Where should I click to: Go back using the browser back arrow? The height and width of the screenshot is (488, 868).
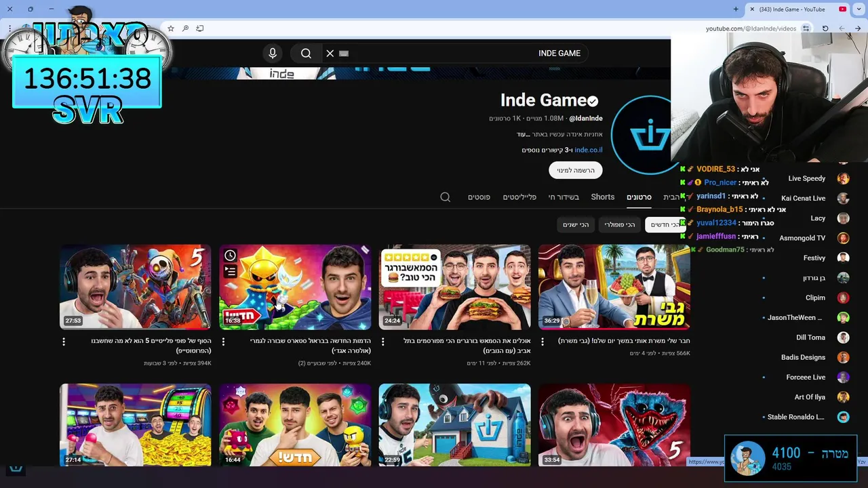(858, 28)
